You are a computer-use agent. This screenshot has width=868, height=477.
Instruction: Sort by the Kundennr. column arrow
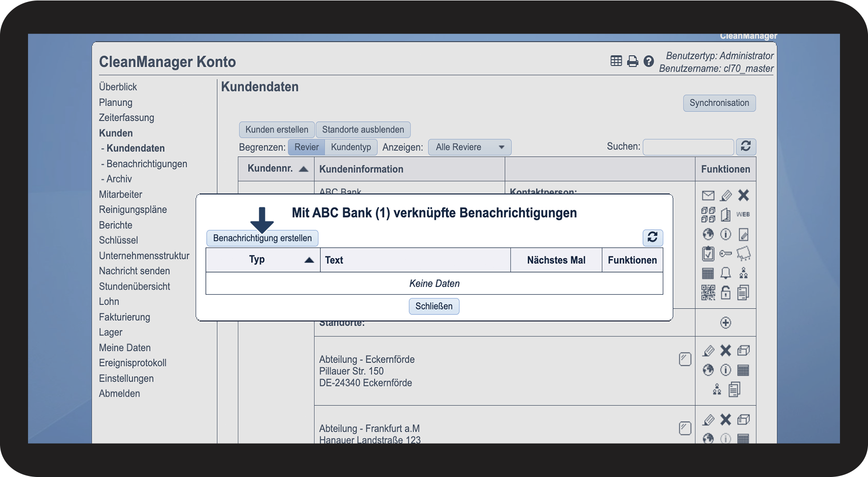pos(304,169)
